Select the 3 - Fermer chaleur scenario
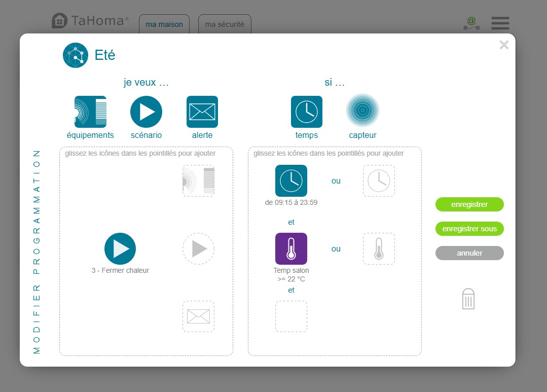Screen dimensions: 547x392 coord(120,248)
